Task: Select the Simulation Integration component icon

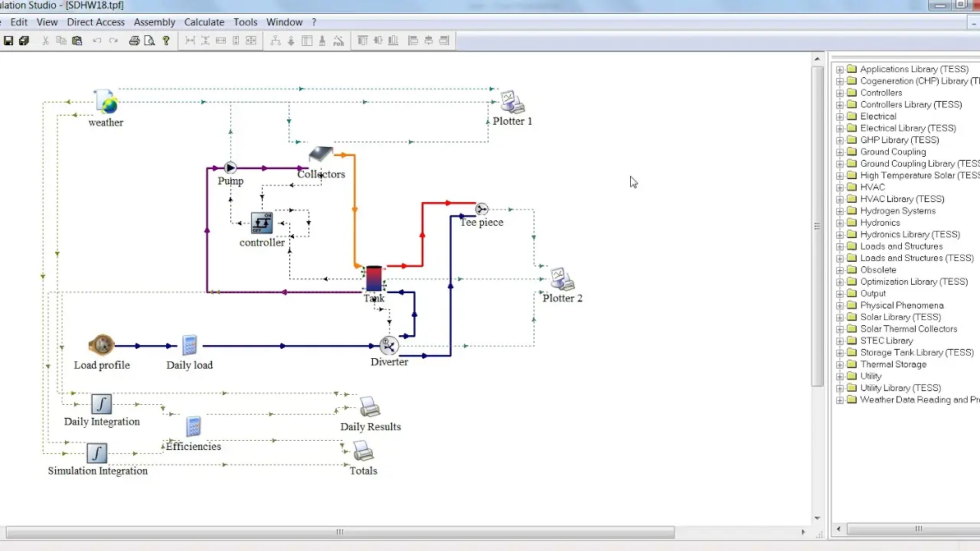Action: [x=96, y=453]
